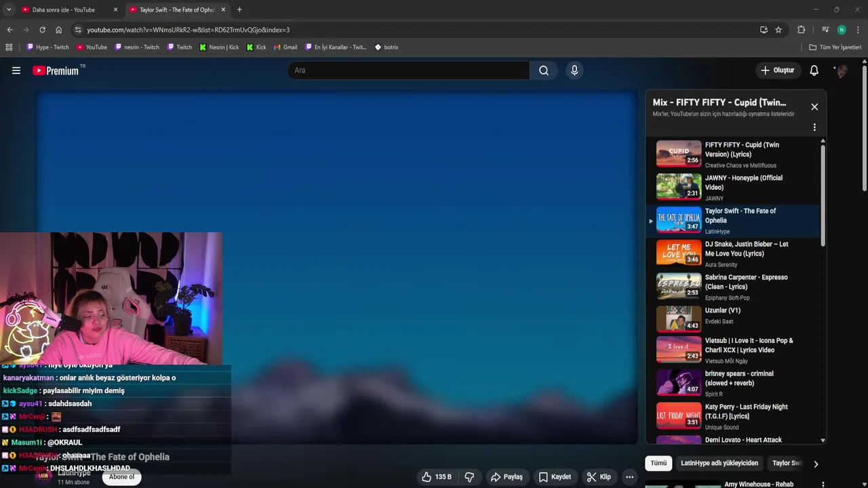Subscribe with the Abone ol button

point(122,476)
